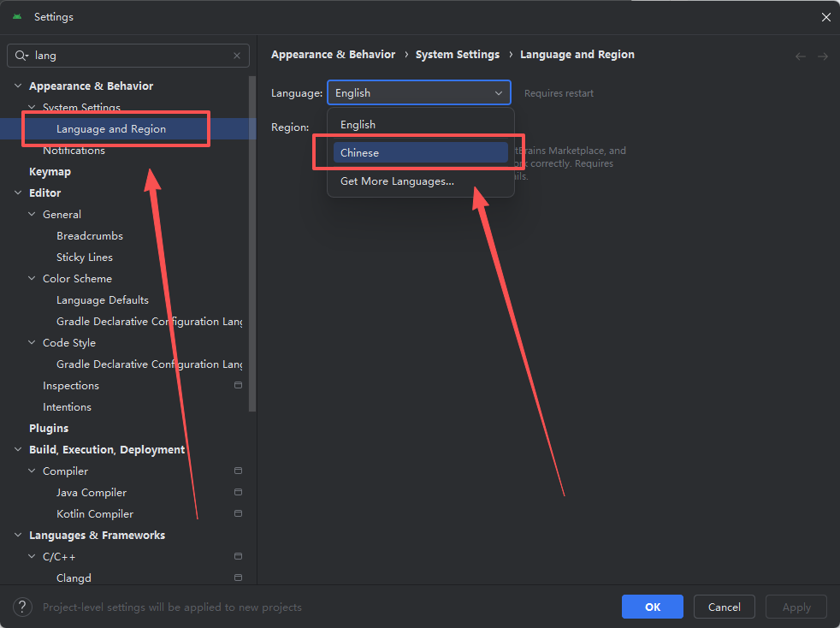Open the Language dropdown combo box

coord(418,93)
